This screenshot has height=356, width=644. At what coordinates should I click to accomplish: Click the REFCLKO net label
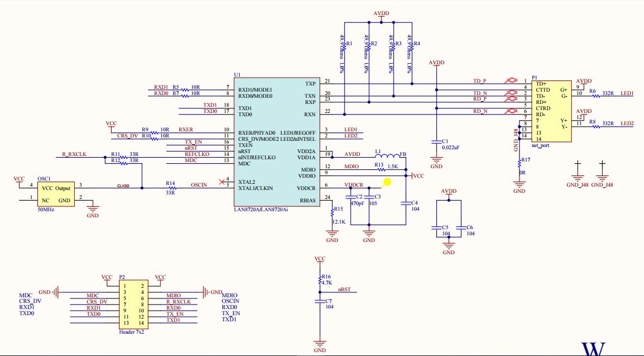coord(197,154)
